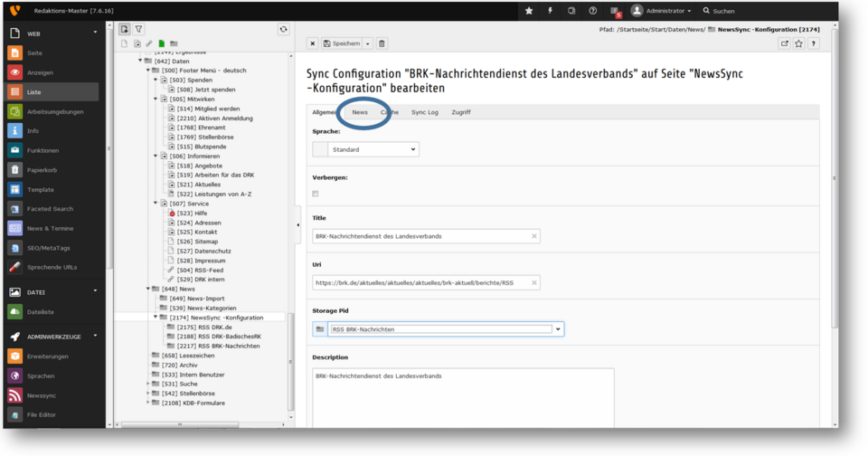Click the Speichern save button
This screenshot has width=868, height=456.
(342, 43)
